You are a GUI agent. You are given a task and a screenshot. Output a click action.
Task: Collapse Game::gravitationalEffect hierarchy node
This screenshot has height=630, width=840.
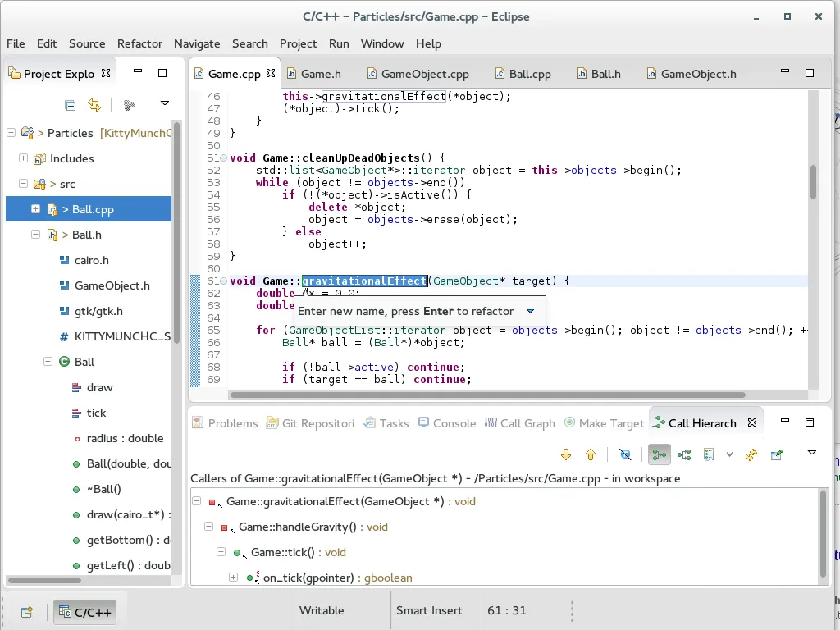(197, 501)
